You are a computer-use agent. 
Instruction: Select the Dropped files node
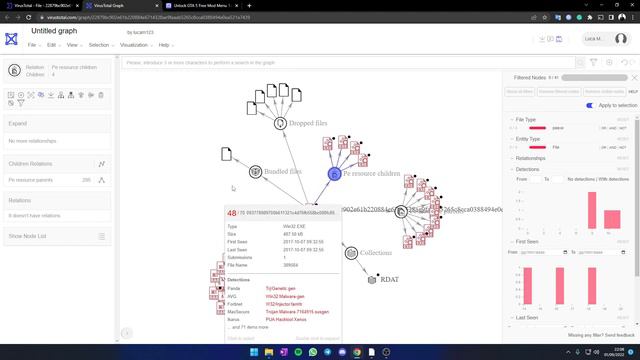point(280,123)
